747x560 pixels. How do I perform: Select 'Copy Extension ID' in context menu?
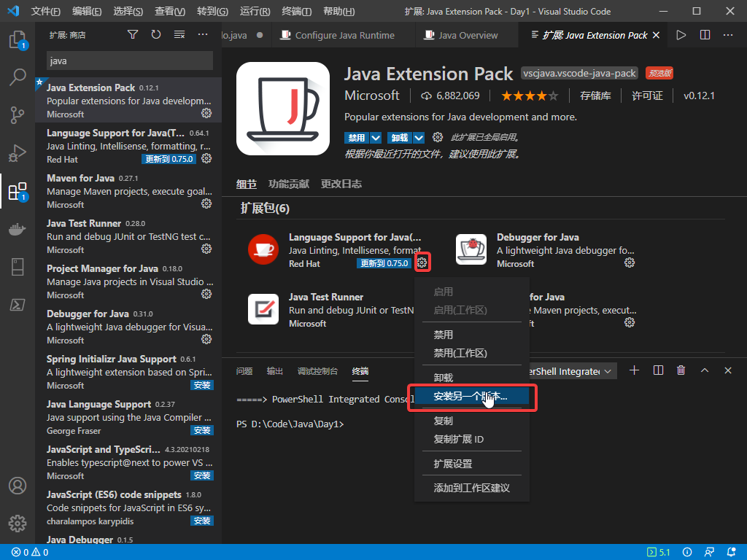click(458, 440)
